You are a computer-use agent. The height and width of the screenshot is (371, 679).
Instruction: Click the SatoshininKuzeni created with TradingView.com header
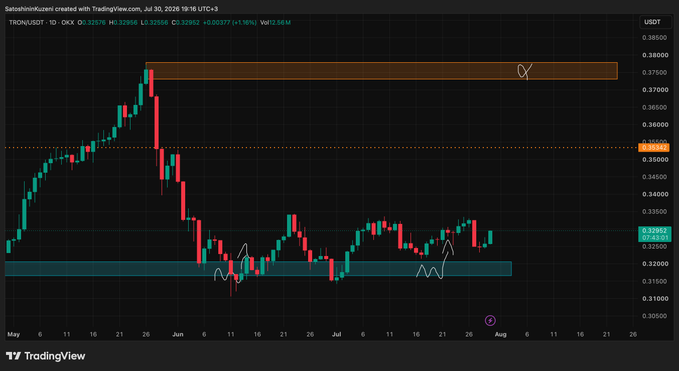(111, 9)
